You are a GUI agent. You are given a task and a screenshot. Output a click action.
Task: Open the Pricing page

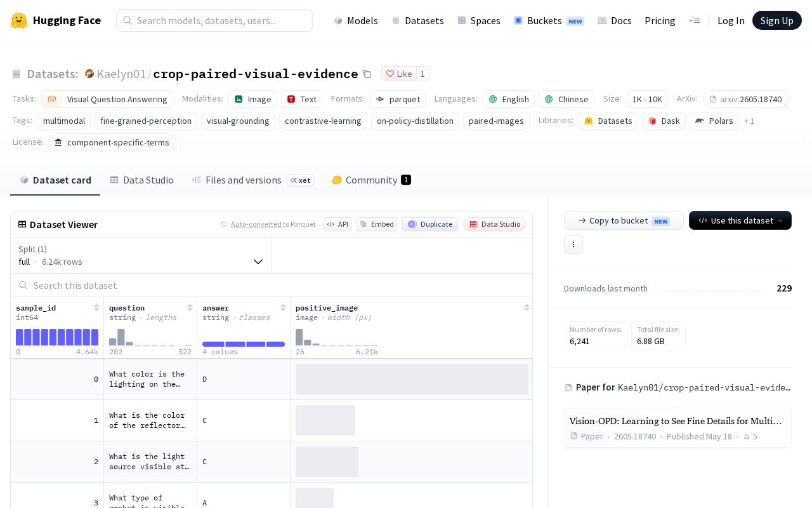click(x=660, y=20)
